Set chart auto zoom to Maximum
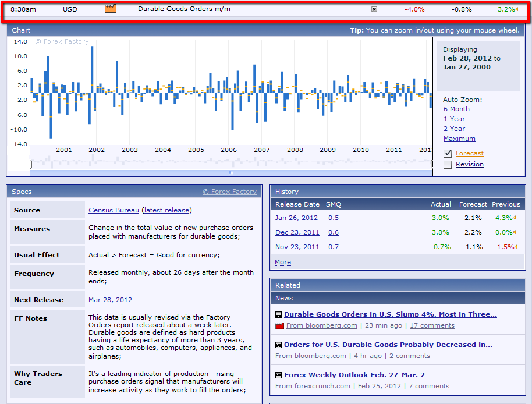This screenshot has height=404, width=532. click(x=459, y=139)
